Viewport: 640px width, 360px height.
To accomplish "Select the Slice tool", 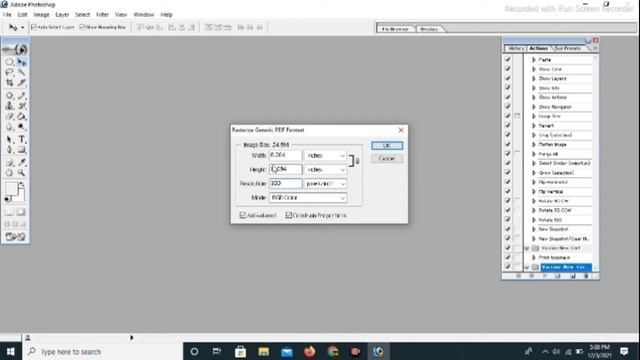I will click(x=22, y=82).
